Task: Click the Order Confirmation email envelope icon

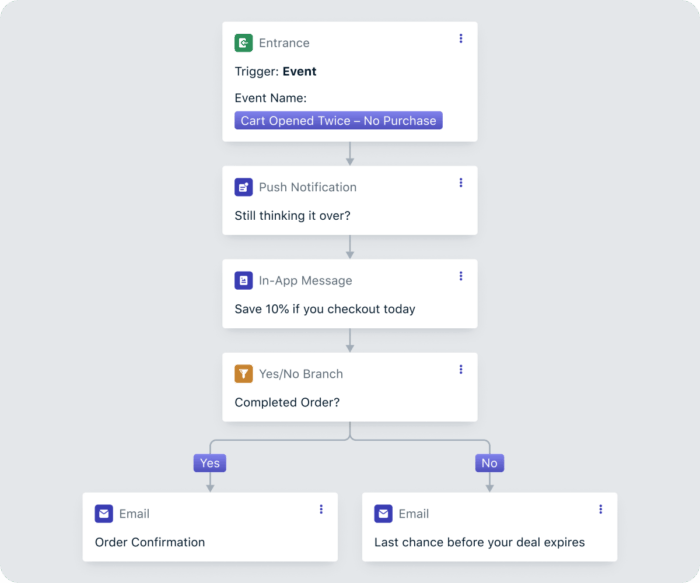Action: coord(104,514)
